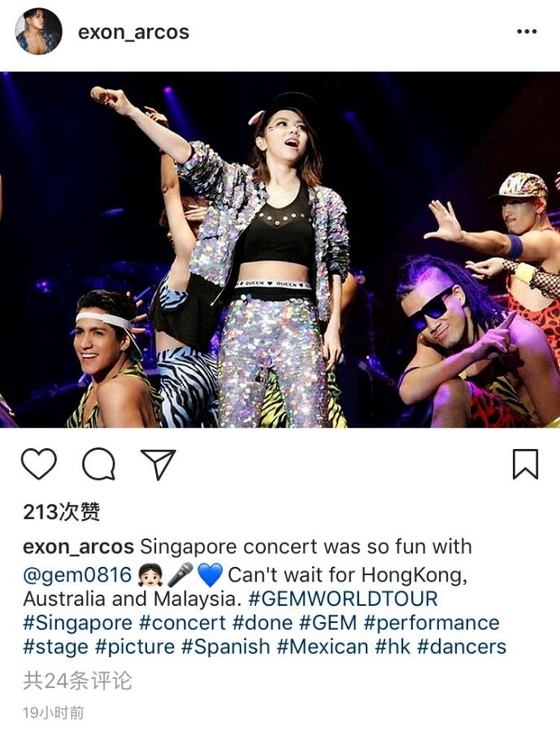This screenshot has height=732, width=560.
Task: Open the #hk hashtag
Action: pos(393,647)
